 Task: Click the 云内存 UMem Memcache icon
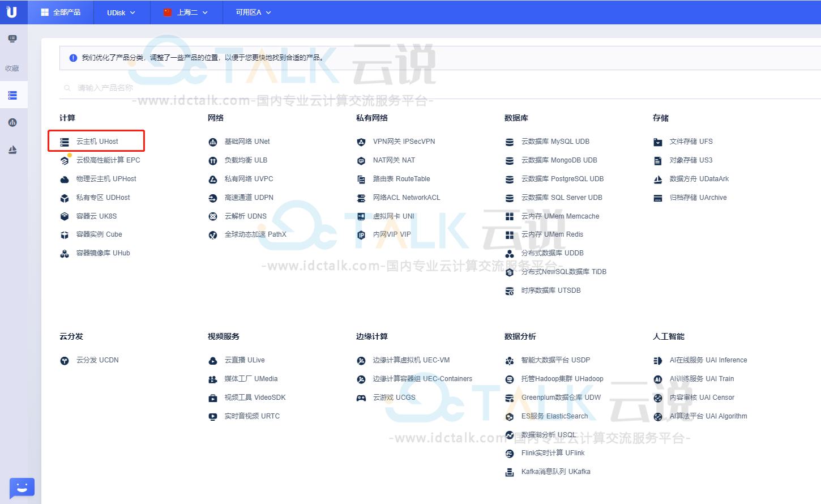tap(510, 216)
